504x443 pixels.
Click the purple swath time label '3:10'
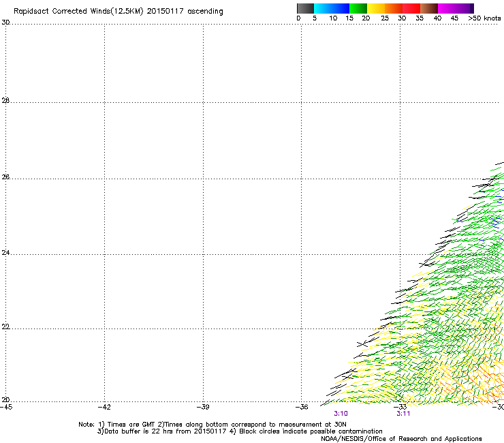pyautogui.click(x=341, y=414)
